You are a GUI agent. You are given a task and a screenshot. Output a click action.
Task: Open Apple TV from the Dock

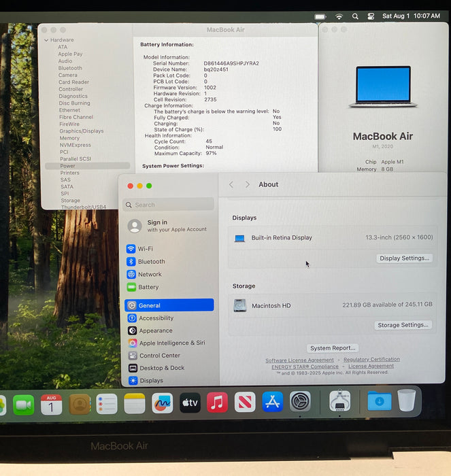(x=190, y=403)
